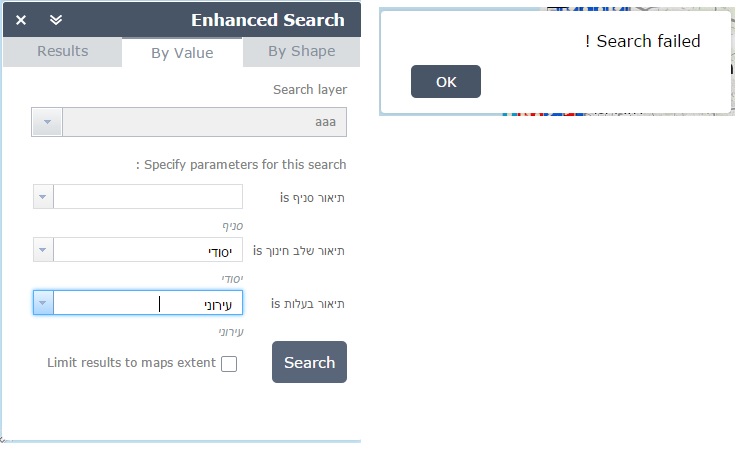Open dropdown arrow for the תיאור בעלות field
The image size is (741, 454).
tap(43, 303)
